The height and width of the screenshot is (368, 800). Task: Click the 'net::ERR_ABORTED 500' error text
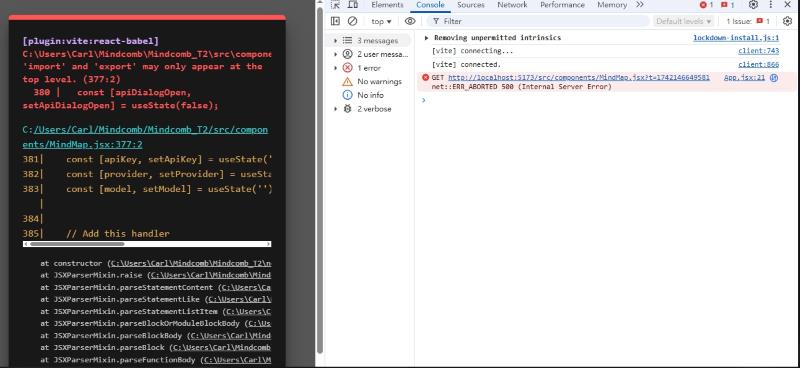(x=521, y=87)
